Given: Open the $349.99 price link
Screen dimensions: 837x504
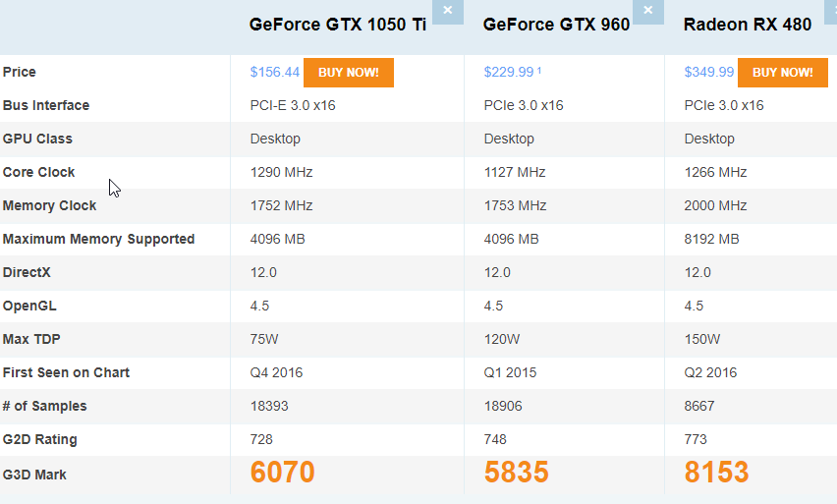Looking at the screenshot, I should point(709,72).
